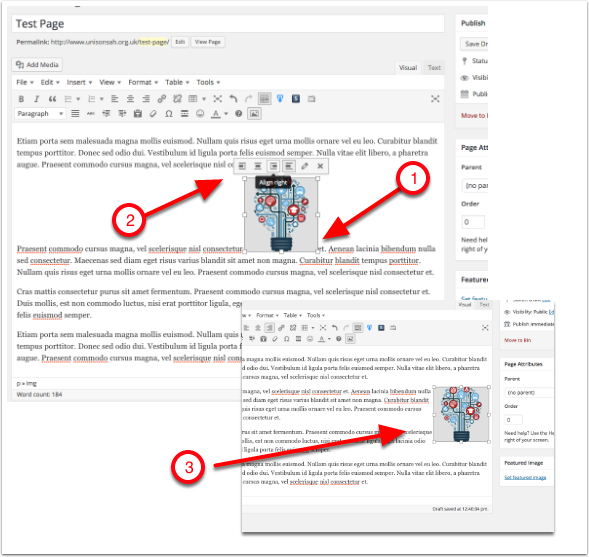The image size is (589, 557).
Task: Switch to the Text editor tab
Action: [434, 68]
